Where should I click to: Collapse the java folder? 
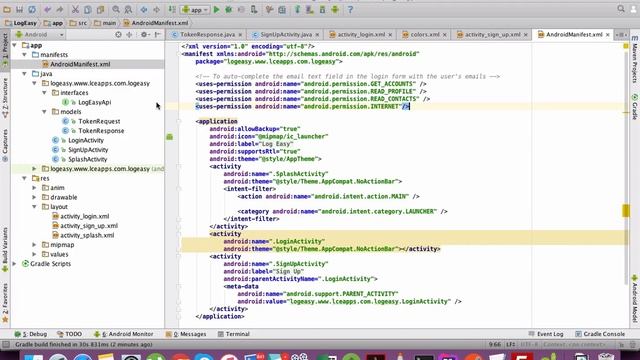[24, 74]
